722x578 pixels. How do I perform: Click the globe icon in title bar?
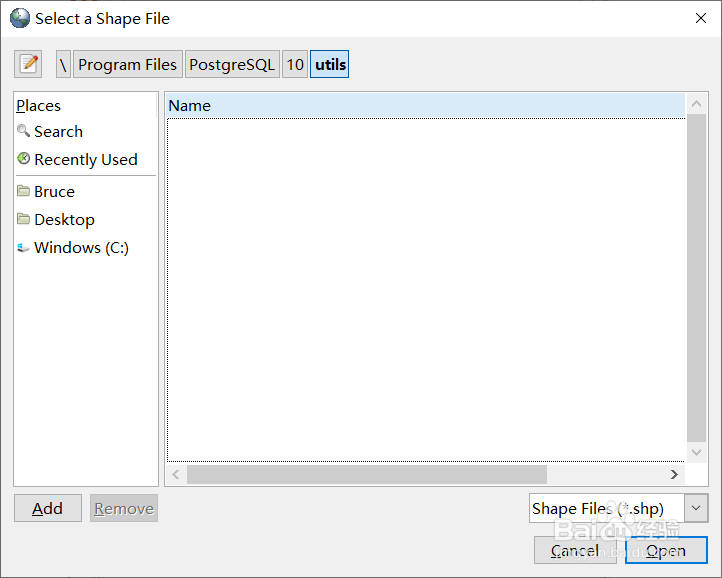coord(20,18)
